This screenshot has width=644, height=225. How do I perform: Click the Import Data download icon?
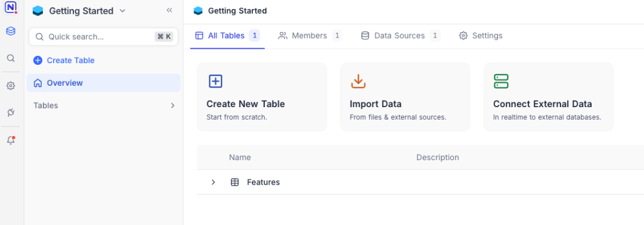tap(358, 81)
